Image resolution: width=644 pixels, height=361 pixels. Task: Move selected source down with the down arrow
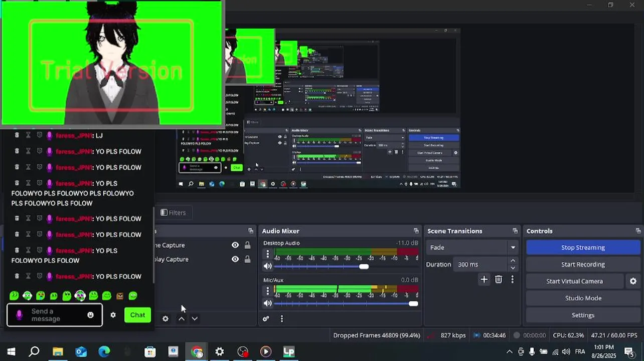point(195,318)
